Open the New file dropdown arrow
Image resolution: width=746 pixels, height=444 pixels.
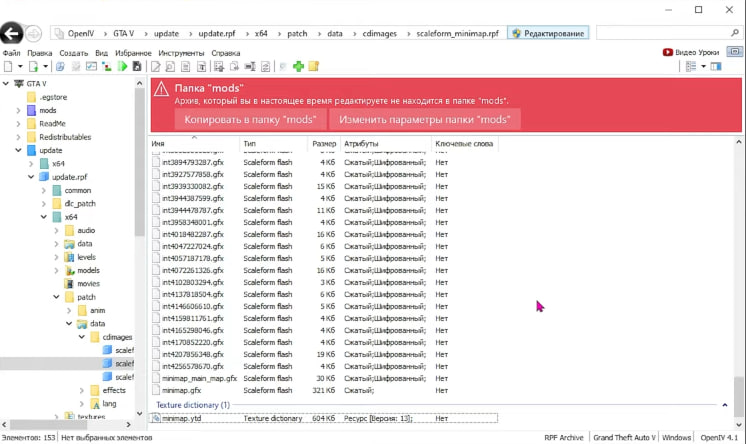tap(20, 67)
